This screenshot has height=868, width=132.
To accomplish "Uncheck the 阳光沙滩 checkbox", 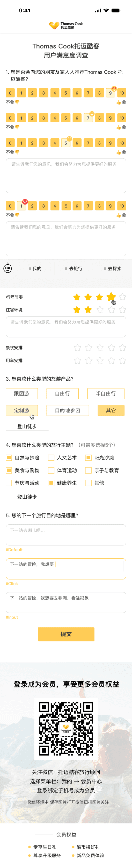I will [x=88, y=457].
